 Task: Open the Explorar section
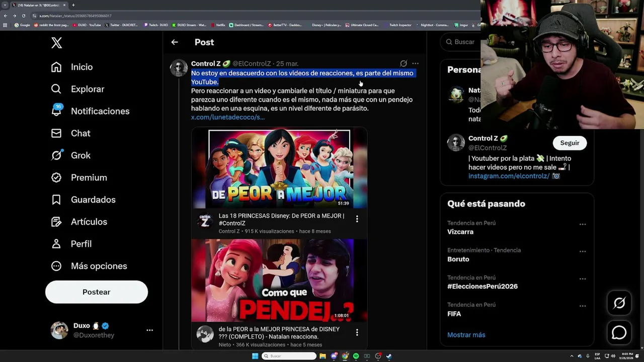point(77,89)
